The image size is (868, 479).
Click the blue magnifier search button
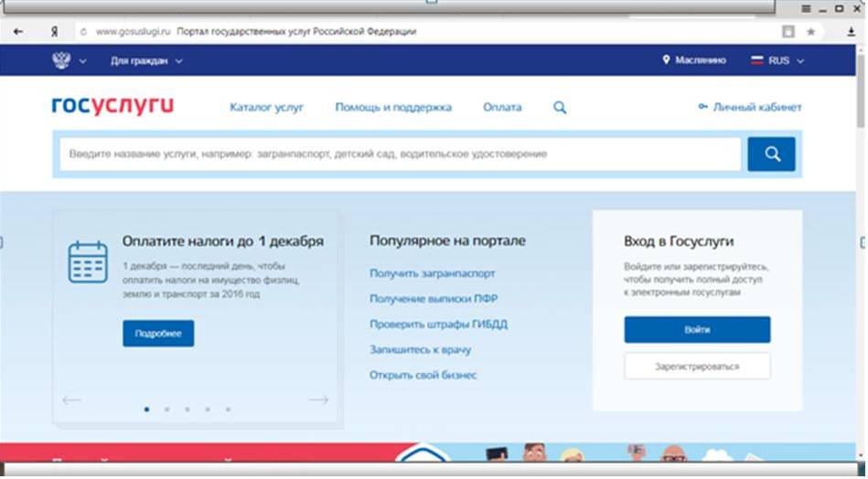coord(771,154)
